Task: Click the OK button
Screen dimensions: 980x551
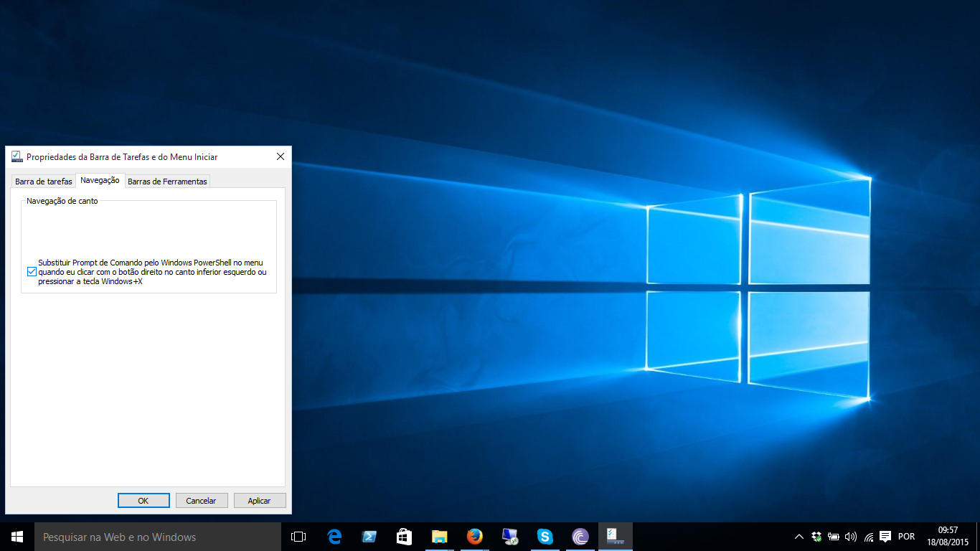Action: pos(143,501)
